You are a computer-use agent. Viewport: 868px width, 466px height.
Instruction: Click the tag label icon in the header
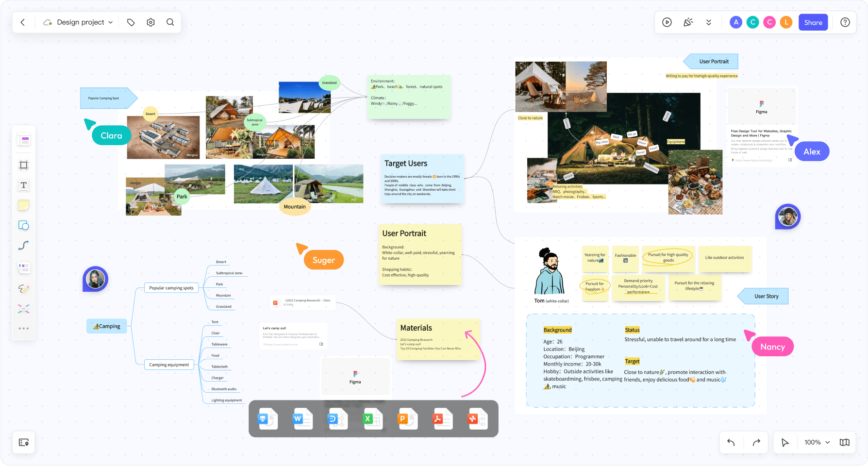pos(130,22)
